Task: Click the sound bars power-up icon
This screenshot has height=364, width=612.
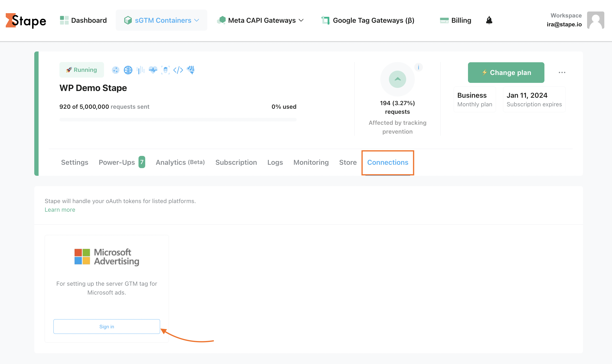Action: 140,70
